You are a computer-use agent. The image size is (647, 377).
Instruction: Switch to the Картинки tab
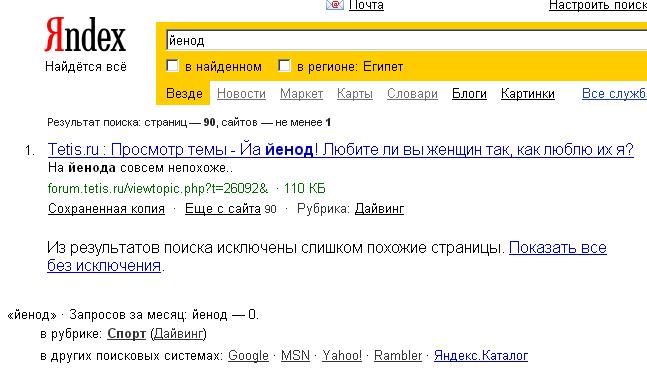tap(528, 94)
